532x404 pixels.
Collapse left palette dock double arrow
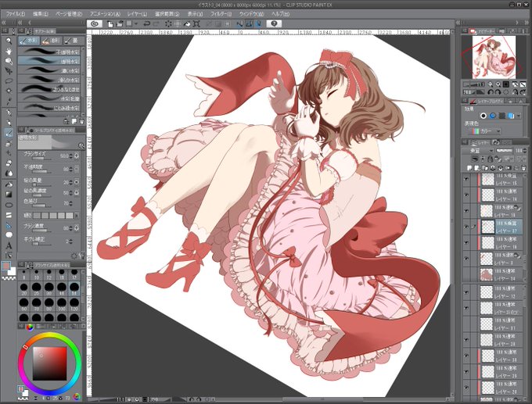click(x=4, y=23)
